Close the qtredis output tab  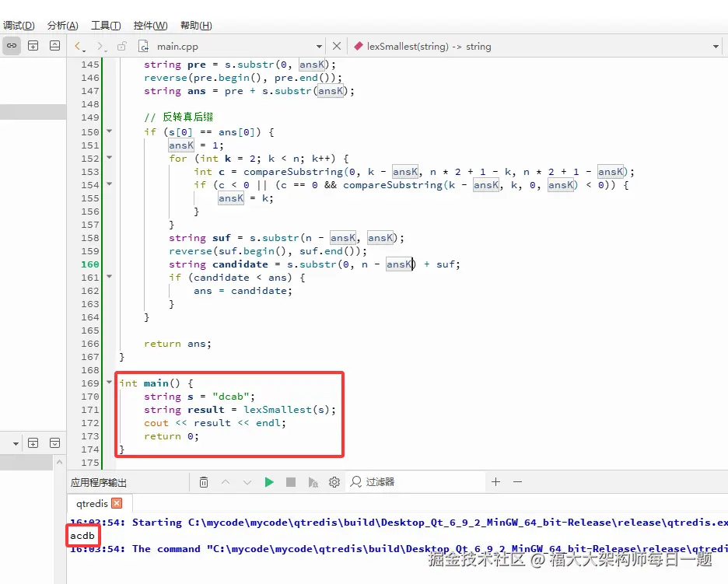pos(117,503)
